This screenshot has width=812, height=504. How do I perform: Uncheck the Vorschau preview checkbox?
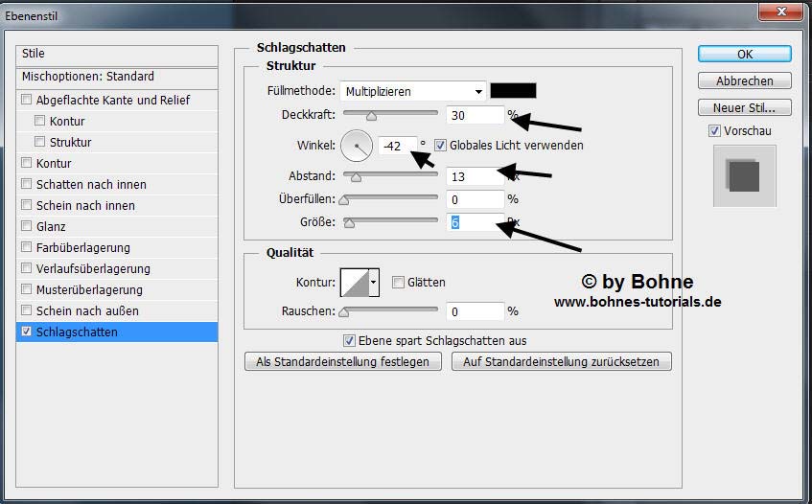point(714,131)
